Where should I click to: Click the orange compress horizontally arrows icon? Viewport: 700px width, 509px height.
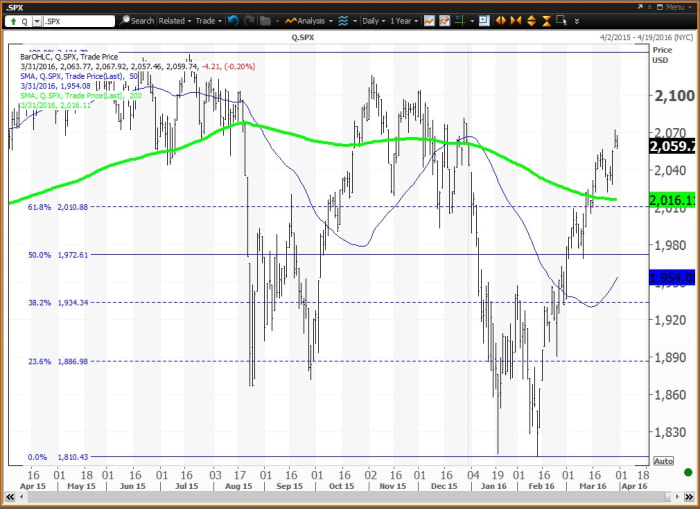(x=516, y=21)
